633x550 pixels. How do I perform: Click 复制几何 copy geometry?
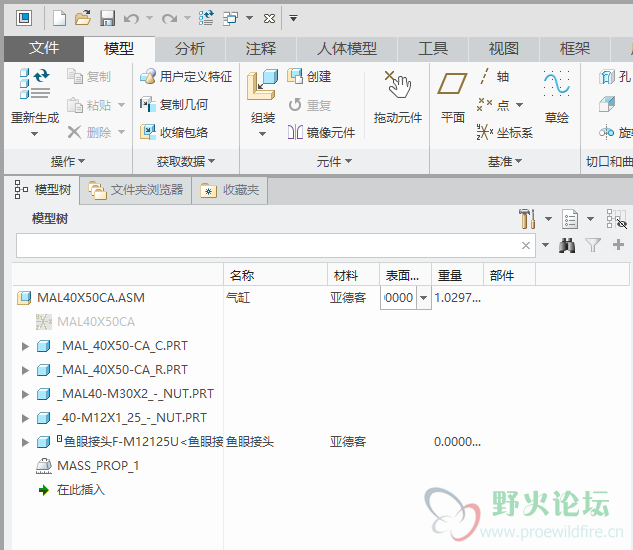tap(174, 105)
